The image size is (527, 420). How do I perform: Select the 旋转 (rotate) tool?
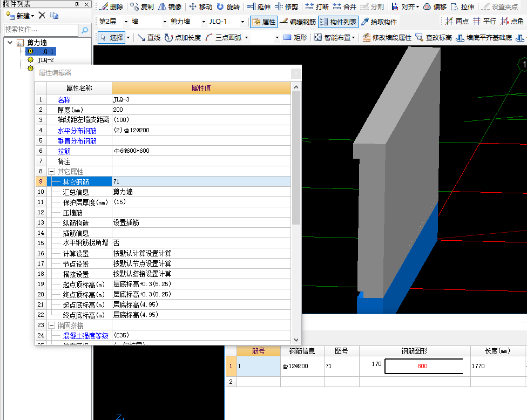[228, 6]
